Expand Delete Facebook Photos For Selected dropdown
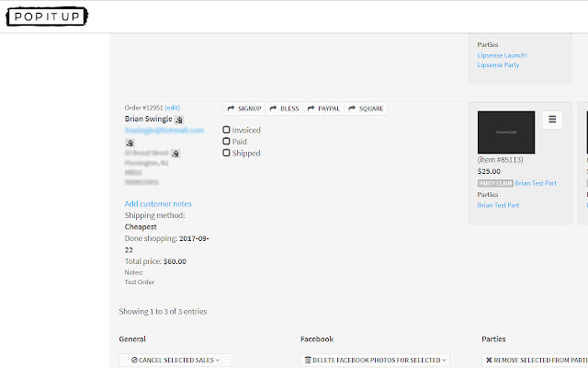The image size is (588, 368). tap(375, 360)
